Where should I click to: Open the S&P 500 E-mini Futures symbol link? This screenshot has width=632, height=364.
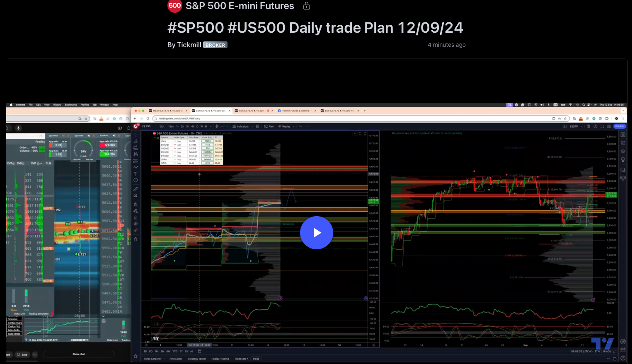click(240, 6)
